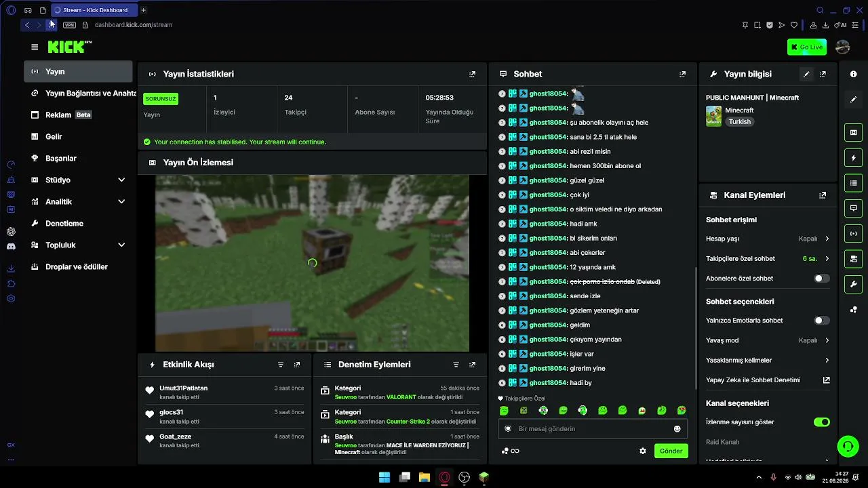
Task: Open Windows Start menu on taskbar
Action: click(x=384, y=477)
